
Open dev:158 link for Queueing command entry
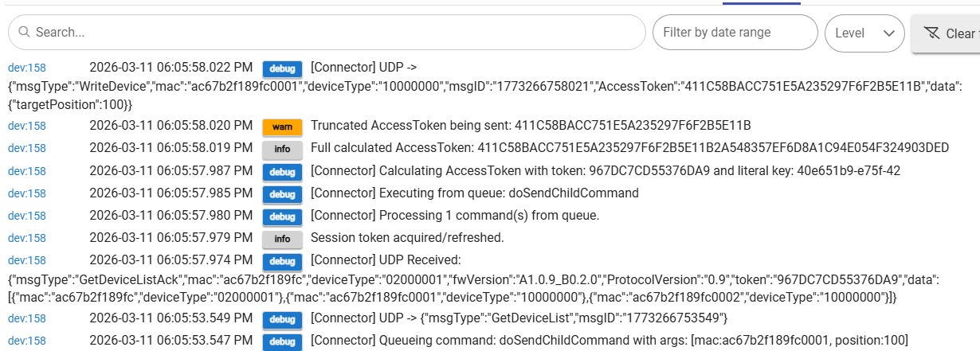tap(27, 341)
